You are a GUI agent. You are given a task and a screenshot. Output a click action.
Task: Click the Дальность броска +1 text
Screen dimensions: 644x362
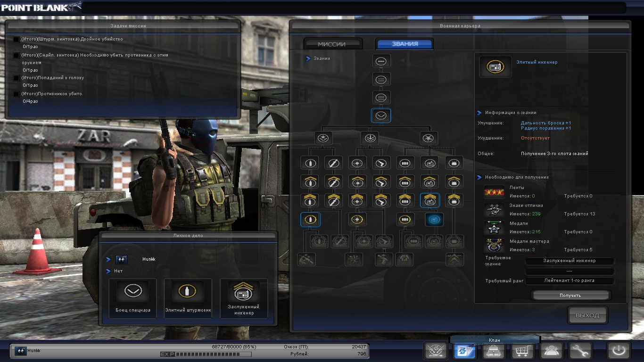point(546,123)
